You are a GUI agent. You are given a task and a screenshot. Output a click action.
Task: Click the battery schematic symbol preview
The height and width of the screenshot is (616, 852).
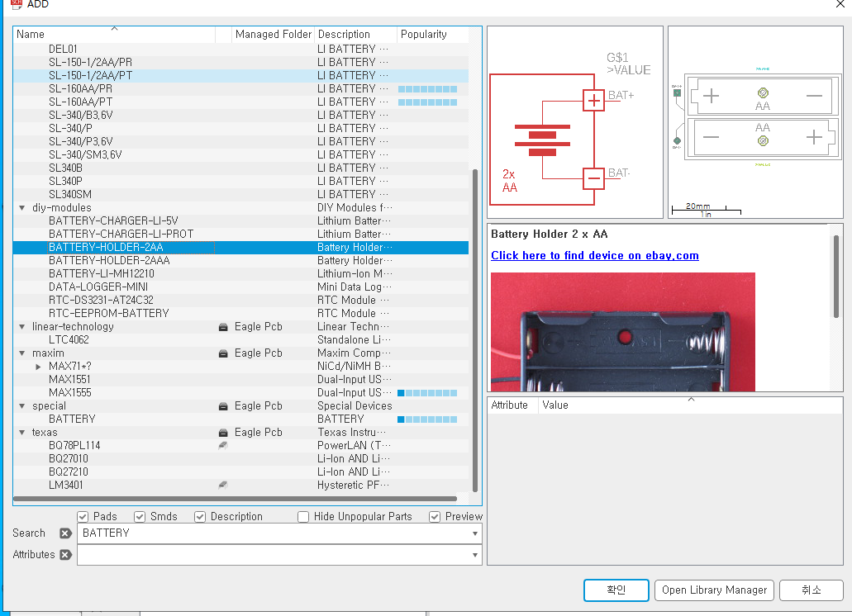pyautogui.click(x=575, y=122)
